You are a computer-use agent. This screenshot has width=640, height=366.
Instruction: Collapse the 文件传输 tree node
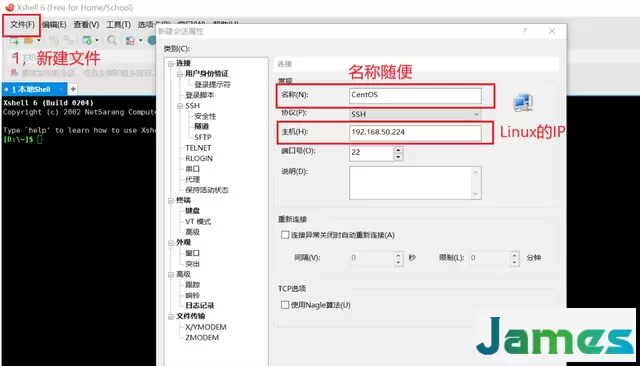coord(171,316)
